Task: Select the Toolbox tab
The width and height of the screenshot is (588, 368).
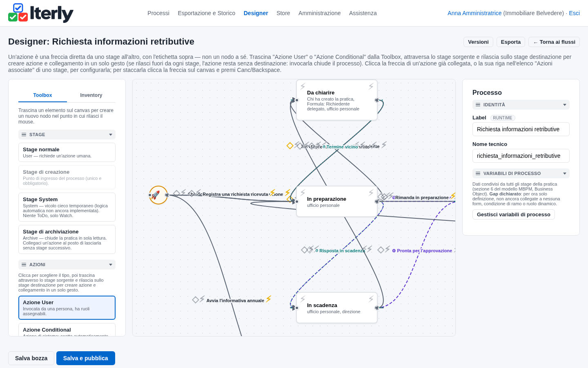Action: click(42, 95)
